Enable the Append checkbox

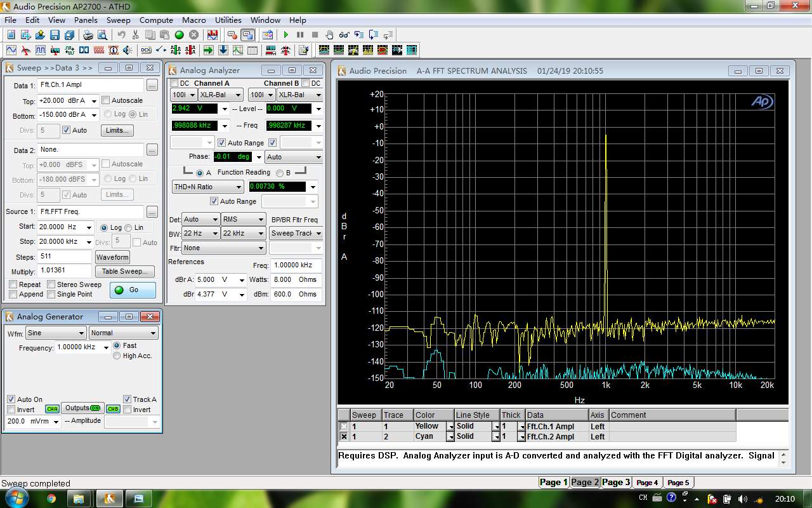point(13,294)
